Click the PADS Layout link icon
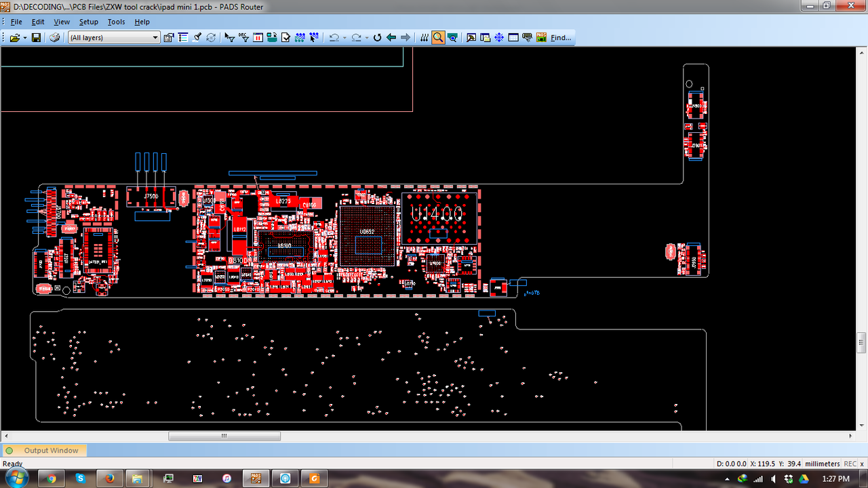Screen dimensions: 868x488 [x=542, y=37]
